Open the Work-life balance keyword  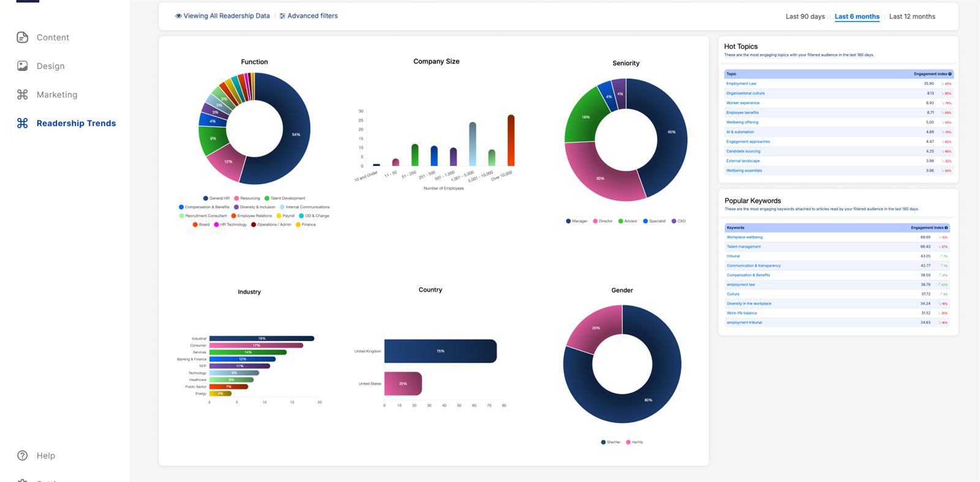click(x=742, y=313)
